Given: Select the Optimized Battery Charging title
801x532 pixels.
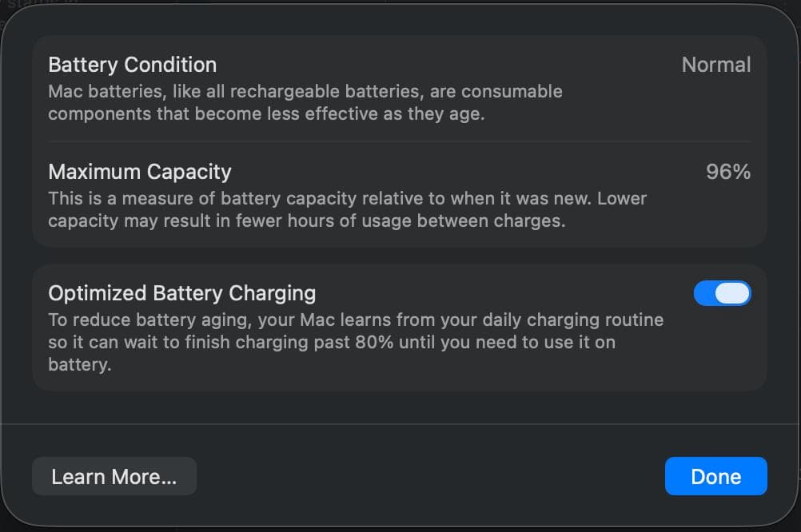Looking at the screenshot, I should [x=182, y=293].
